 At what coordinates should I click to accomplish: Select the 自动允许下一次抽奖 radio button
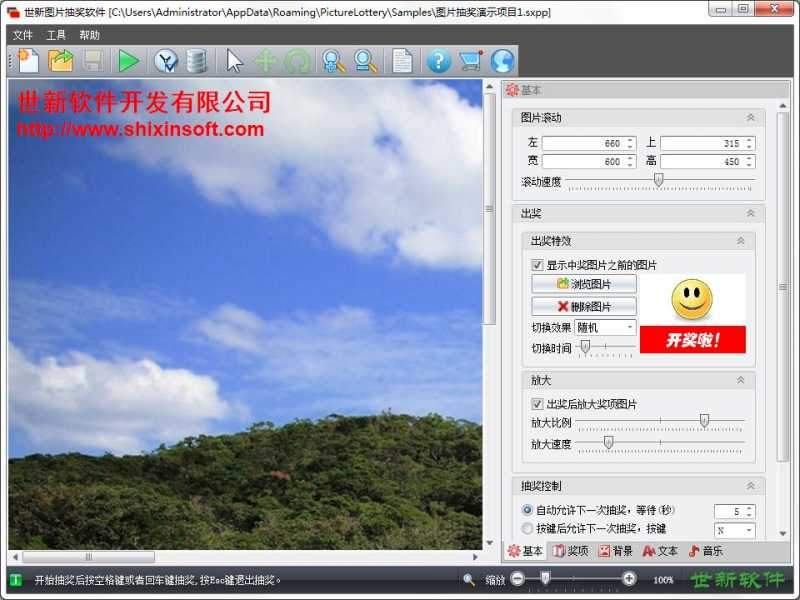pos(529,510)
